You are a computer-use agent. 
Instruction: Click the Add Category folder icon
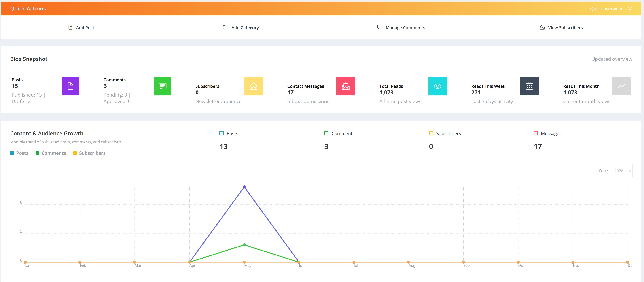coord(226,27)
